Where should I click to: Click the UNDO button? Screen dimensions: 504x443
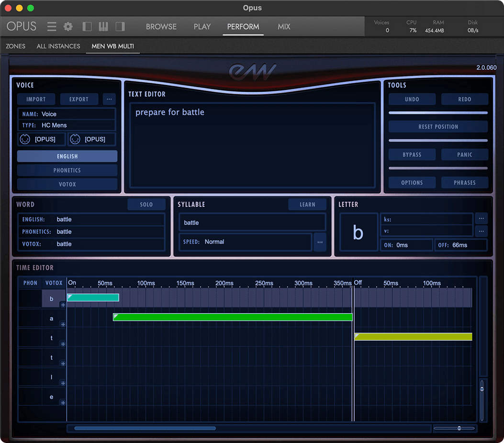pyautogui.click(x=412, y=99)
